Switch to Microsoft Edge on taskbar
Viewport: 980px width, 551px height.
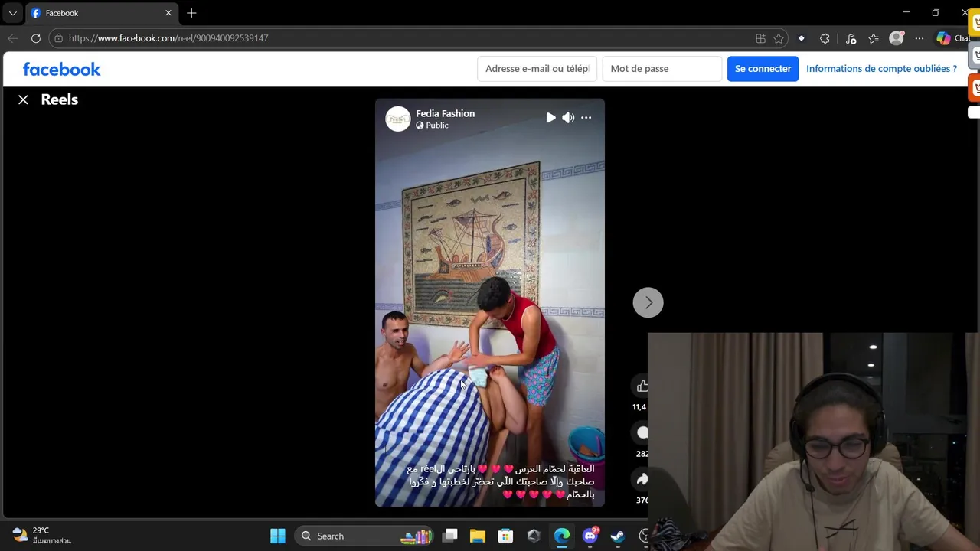point(562,536)
